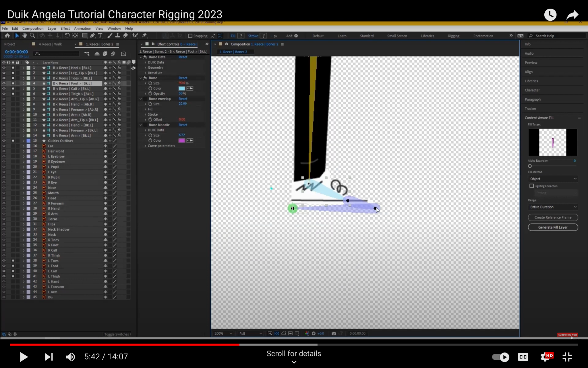Click the Generate Fill Layer button
This screenshot has height=368, width=588.
click(x=553, y=227)
